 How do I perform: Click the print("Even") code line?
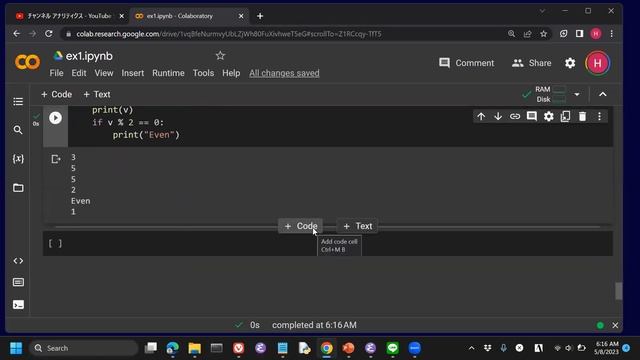pyautogui.click(x=146, y=135)
